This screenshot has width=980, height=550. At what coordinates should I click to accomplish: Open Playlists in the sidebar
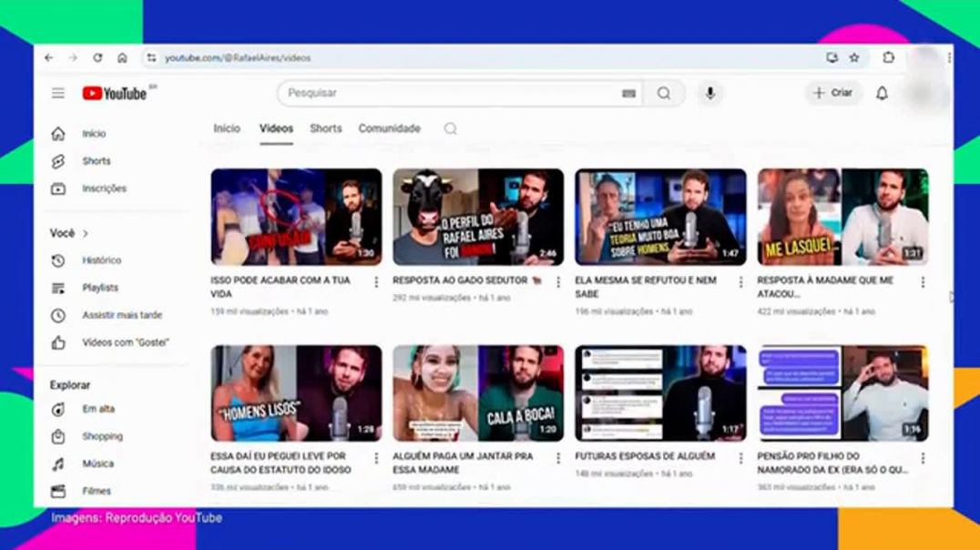[100, 288]
